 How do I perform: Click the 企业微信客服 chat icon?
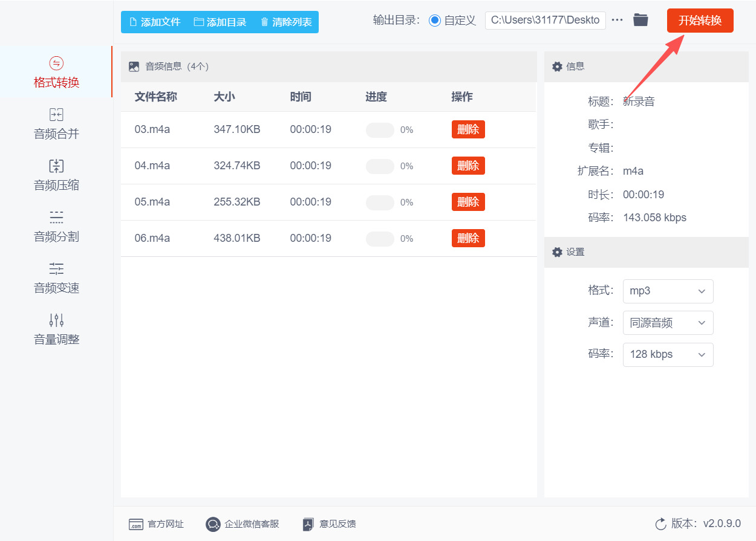coord(213,524)
